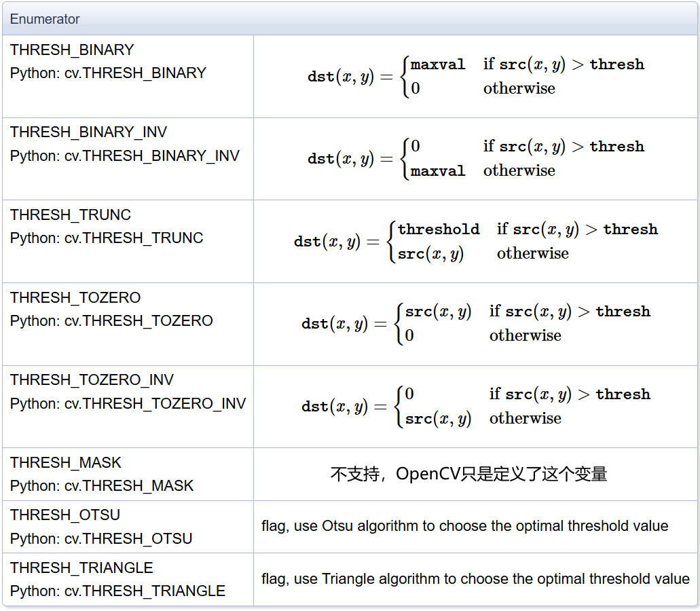Click the THRESH_TRUNC enumerator name
Viewport: 700px width, 611px height.
tap(71, 215)
